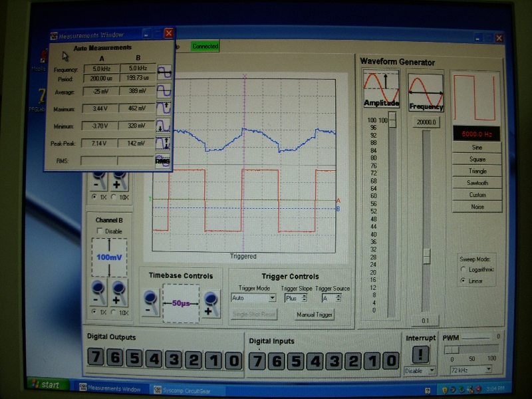Screen dimensions: 532x399
Task: Change Trigger Slope spinner showing Plus
Action: pyautogui.click(x=296, y=298)
